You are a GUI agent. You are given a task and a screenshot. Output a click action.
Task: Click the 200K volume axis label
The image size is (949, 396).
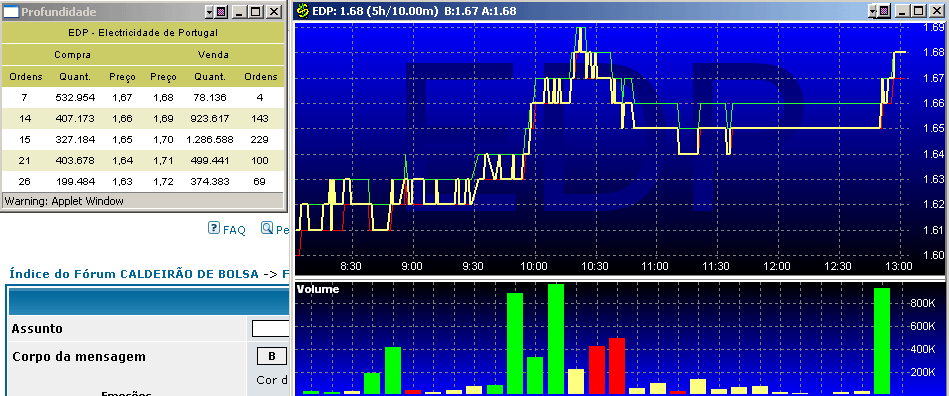click(x=922, y=372)
